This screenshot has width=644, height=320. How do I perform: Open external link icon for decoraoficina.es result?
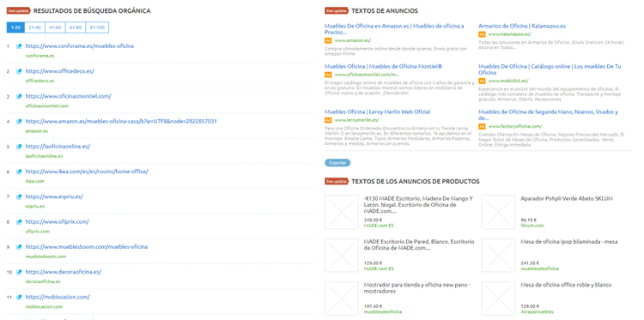pyautogui.click(x=19, y=272)
